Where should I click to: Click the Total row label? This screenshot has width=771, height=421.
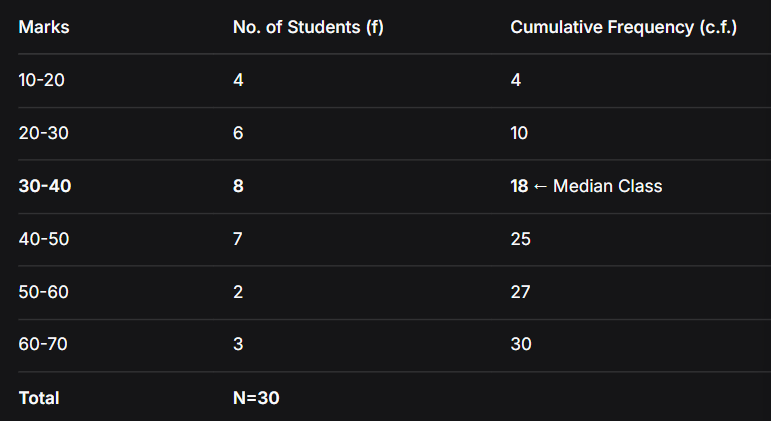(39, 398)
